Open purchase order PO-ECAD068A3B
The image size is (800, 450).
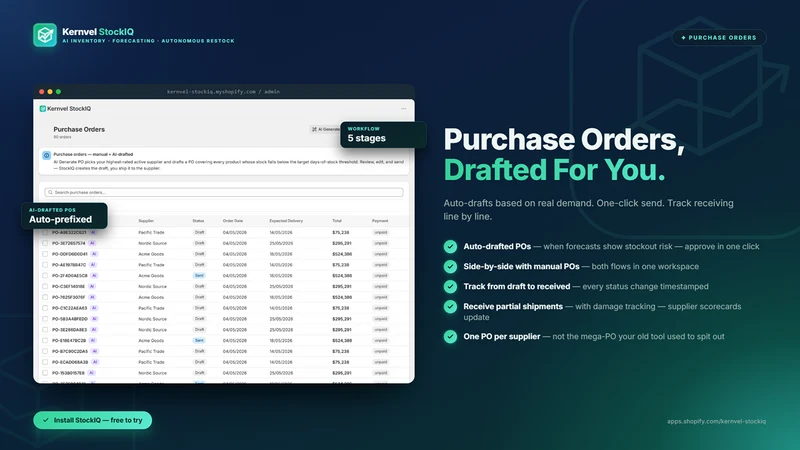70,362
